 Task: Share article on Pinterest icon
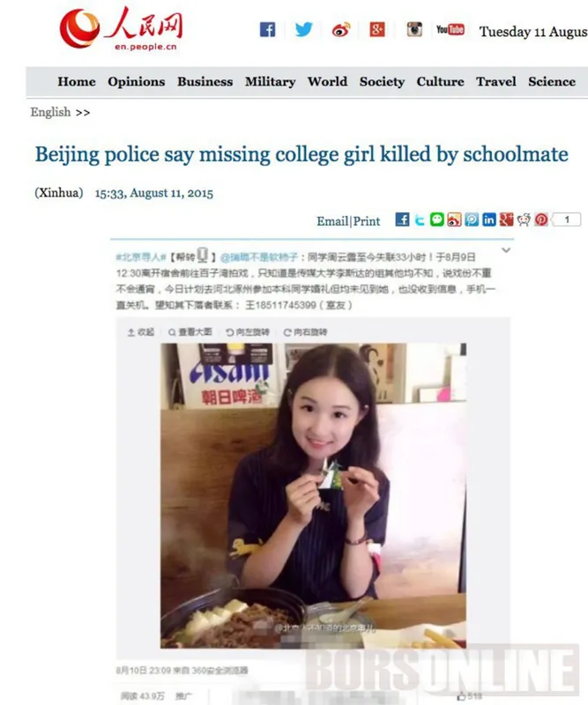pos(541,219)
